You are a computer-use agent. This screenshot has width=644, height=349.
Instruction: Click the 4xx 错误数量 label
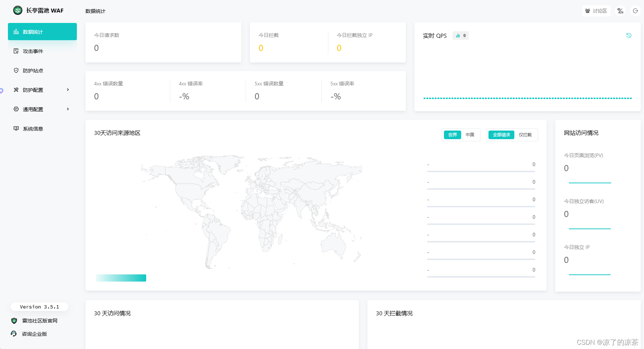(x=108, y=84)
